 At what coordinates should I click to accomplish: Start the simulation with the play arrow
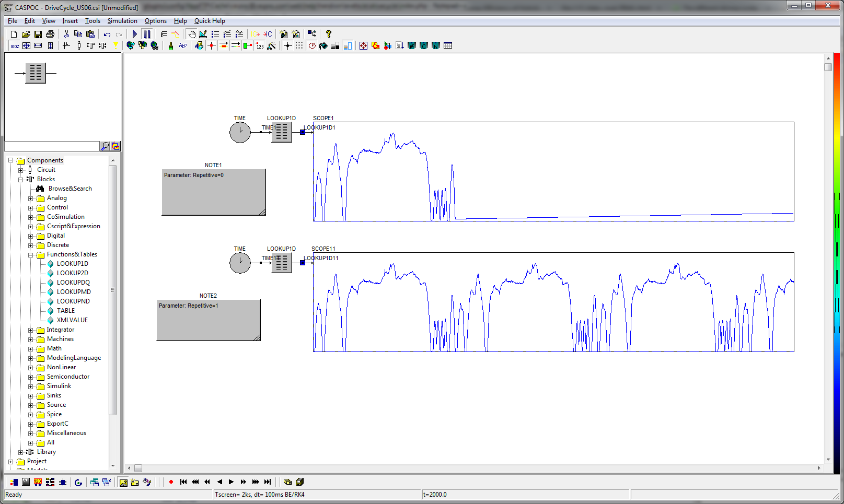click(135, 34)
